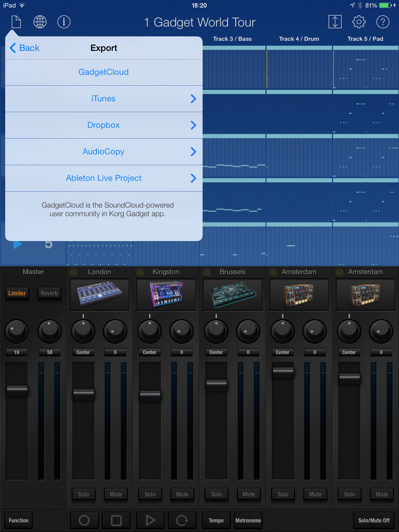Toggle the London track color indicator
399x532 pixels.
click(x=74, y=272)
